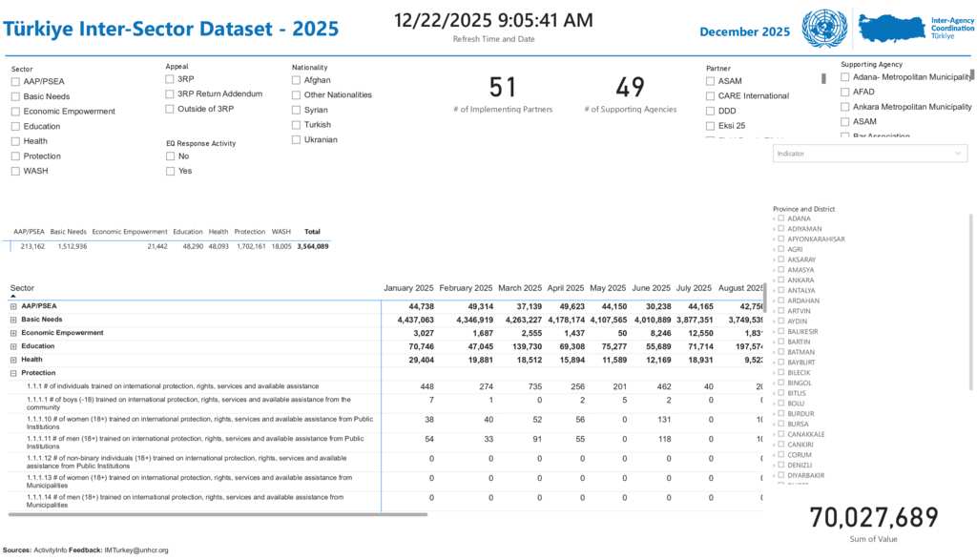The height and width of the screenshot is (560, 977).
Task: Open Health row using its plus icon
Action: [x=13, y=360]
